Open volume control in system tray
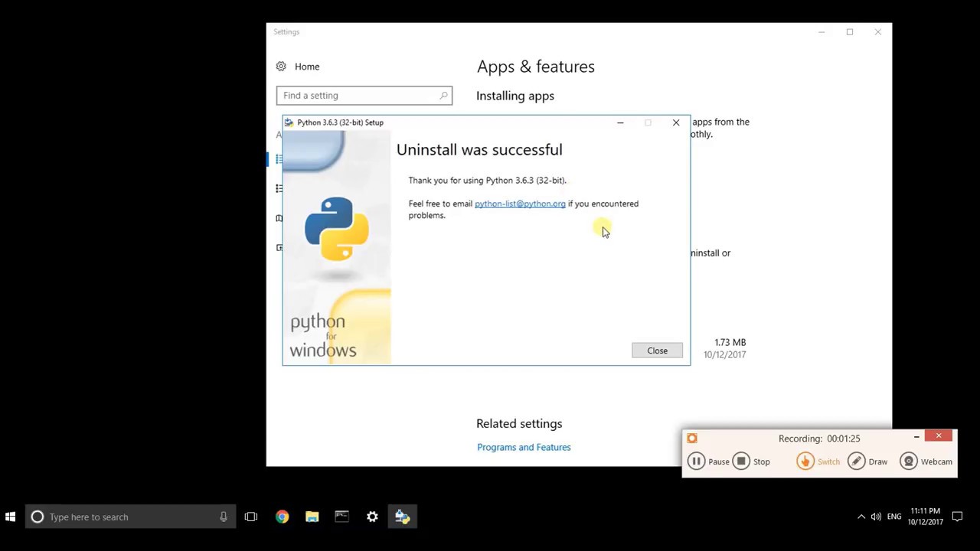This screenshot has height=551, width=980. pyautogui.click(x=877, y=517)
